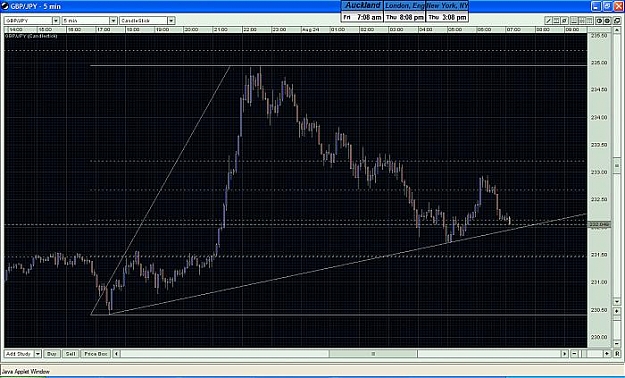Click the Java Applet Window status text
The height and width of the screenshot is (378, 625).
(26, 372)
